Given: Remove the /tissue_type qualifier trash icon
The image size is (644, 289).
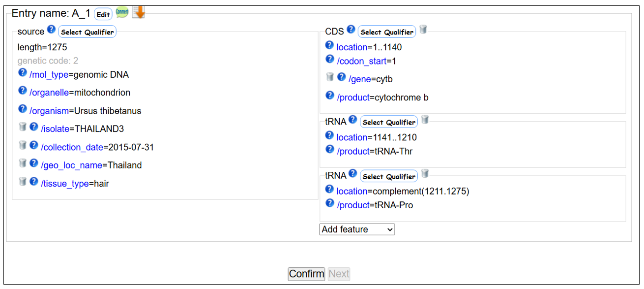Looking at the screenshot, I should point(22,182).
